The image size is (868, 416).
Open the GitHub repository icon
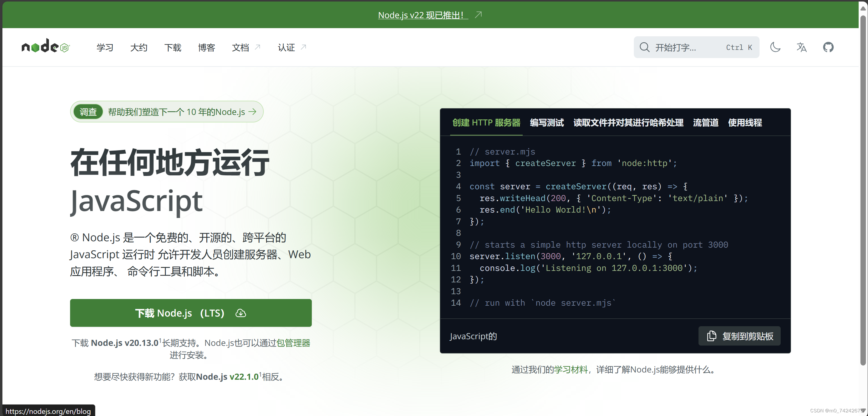(x=828, y=47)
